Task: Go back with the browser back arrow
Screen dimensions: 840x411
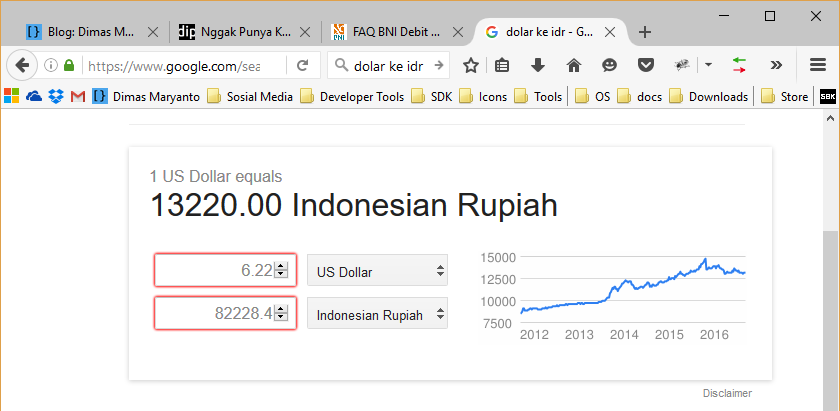Action: point(21,65)
